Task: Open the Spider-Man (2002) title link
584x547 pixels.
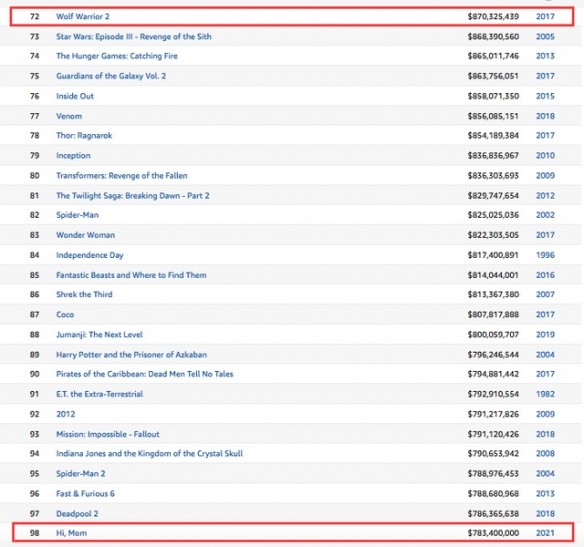Action: (77, 215)
